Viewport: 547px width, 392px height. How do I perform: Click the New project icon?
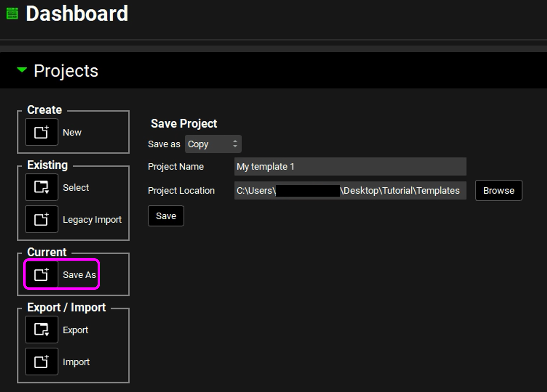(x=41, y=132)
